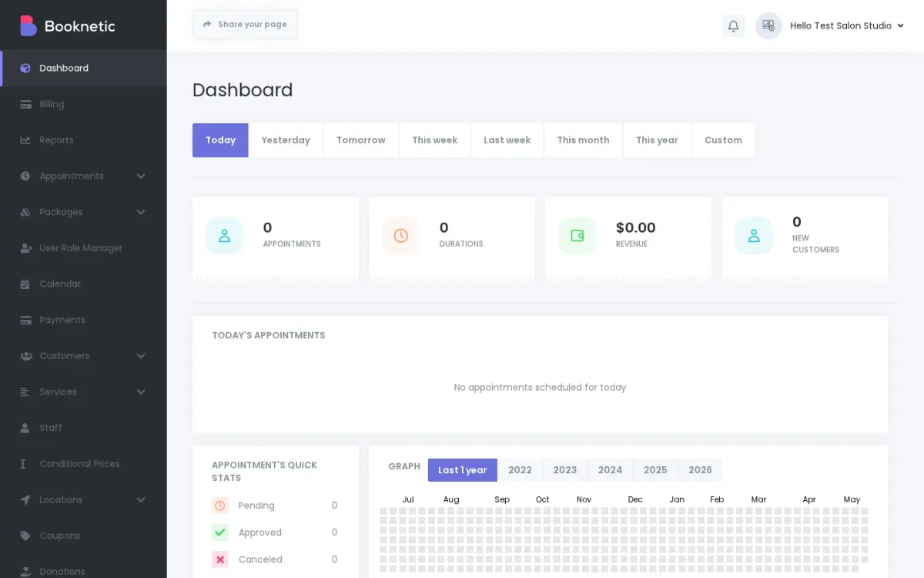Select the This year filter tab
Viewport: 924px width, 578px height.
(x=657, y=140)
